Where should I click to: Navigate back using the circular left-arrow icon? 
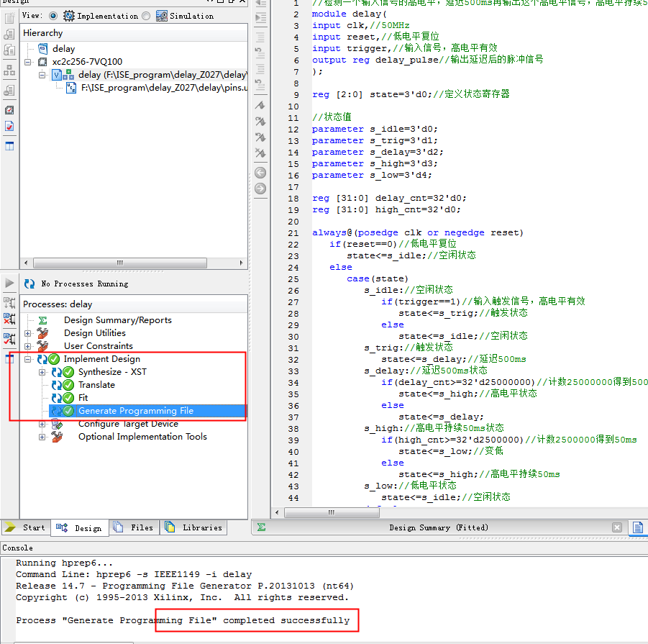(261, 173)
